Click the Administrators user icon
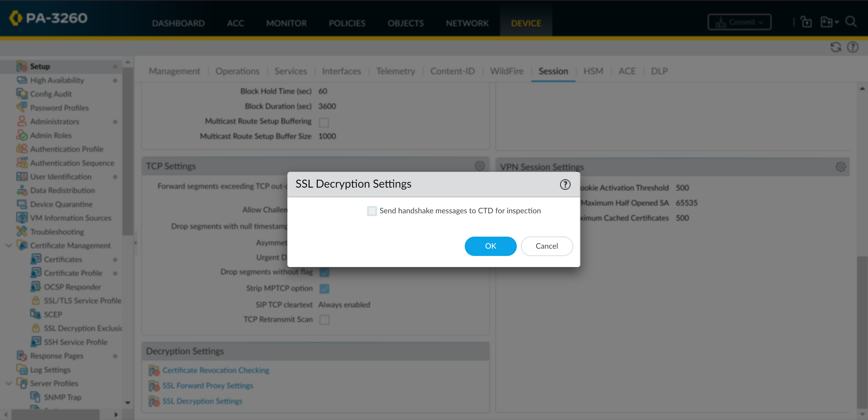Viewport: 868px width, 420px height. (x=22, y=121)
